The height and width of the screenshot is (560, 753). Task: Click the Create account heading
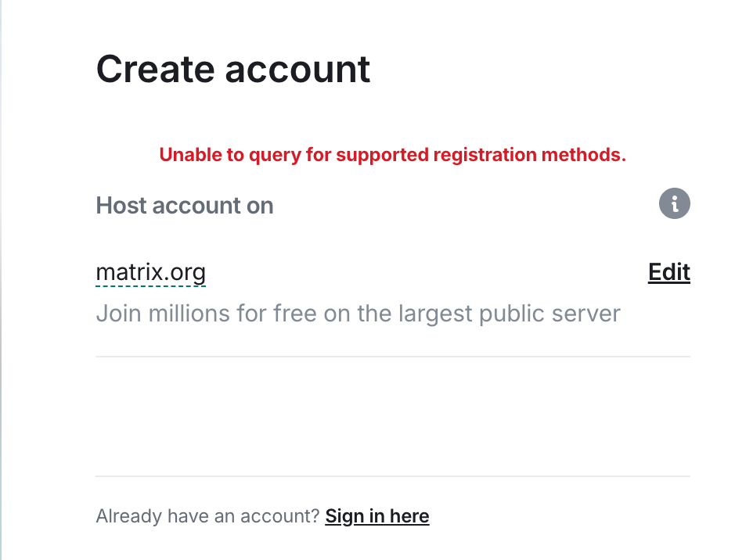tap(233, 69)
